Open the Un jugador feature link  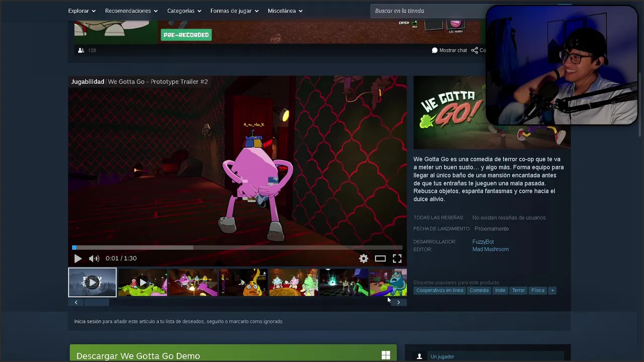[442, 357]
